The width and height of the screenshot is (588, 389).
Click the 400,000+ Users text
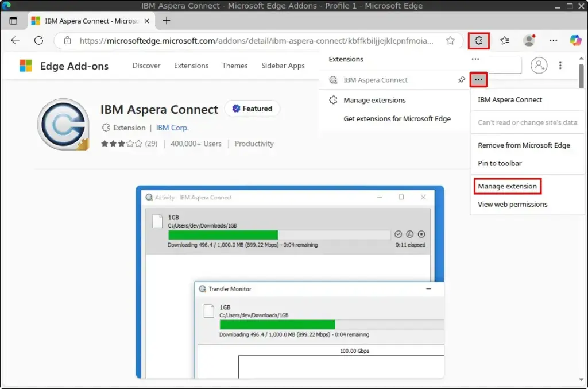(196, 144)
